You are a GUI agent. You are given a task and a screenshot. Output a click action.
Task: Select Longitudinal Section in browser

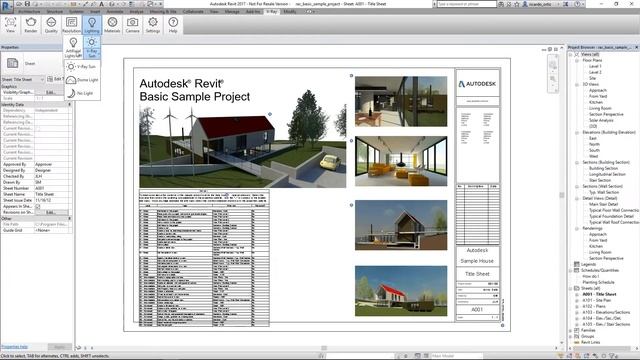click(x=607, y=174)
